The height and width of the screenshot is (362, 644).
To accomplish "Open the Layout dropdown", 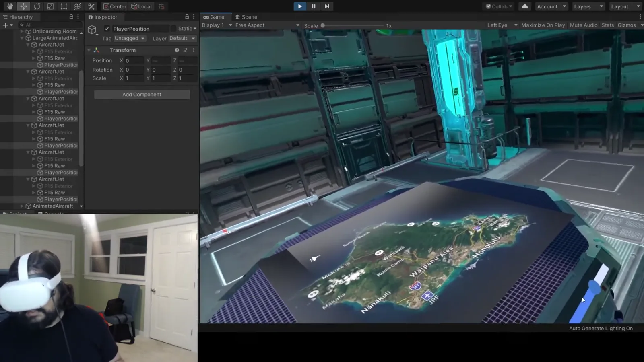I will click(625, 6).
